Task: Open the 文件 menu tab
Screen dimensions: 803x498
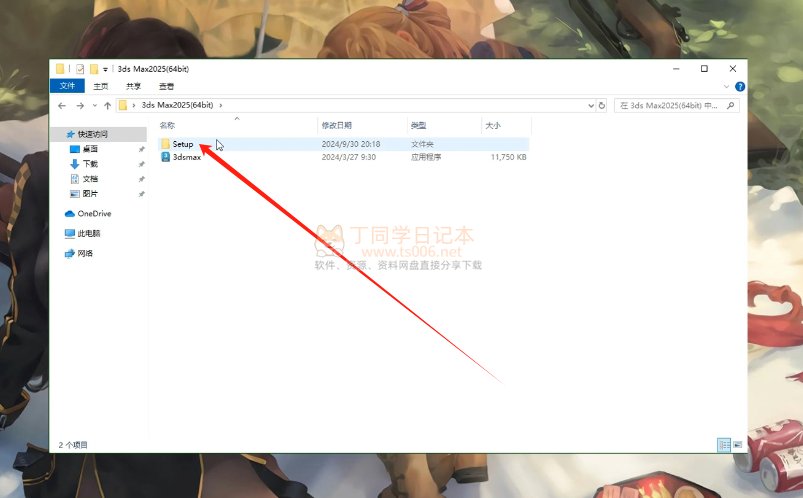Action: pyautogui.click(x=67, y=86)
